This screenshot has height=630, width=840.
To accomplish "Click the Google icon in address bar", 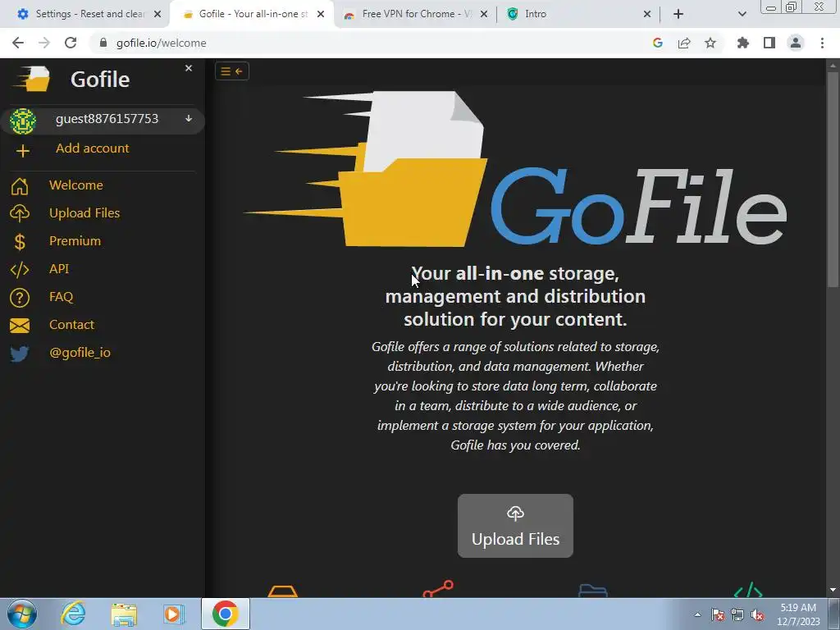I will coord(658,43).
